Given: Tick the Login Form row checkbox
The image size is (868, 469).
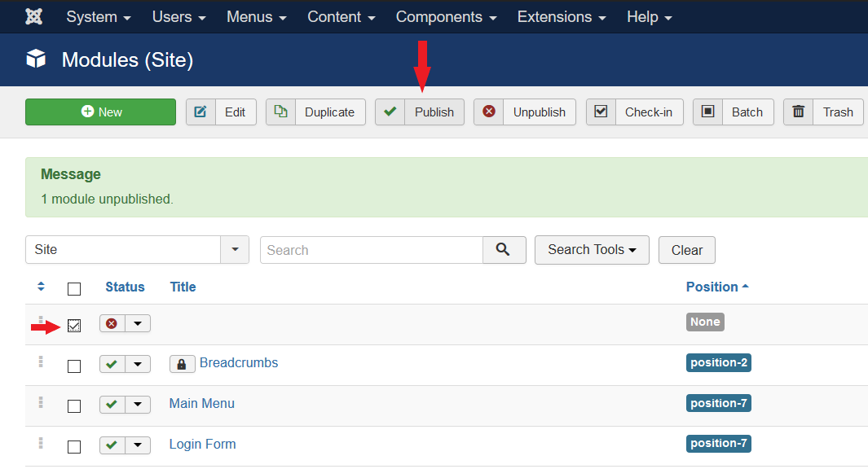Looking at the screenshot, I should [x=74, y=447].
